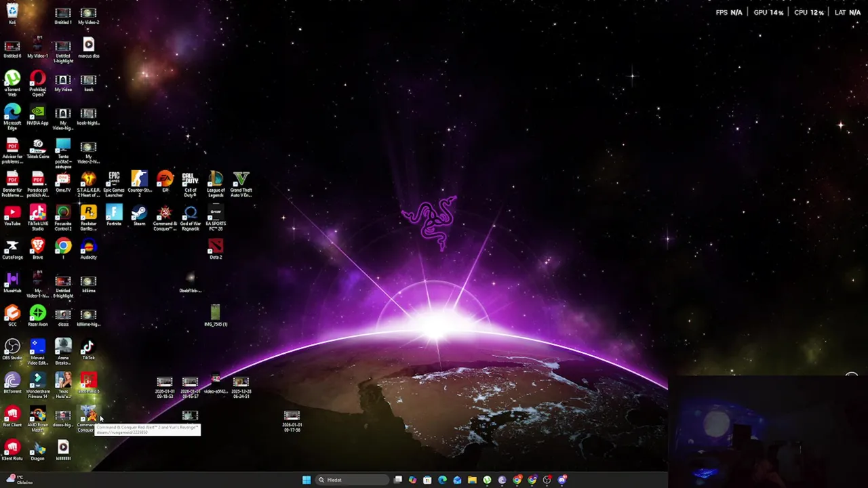
Task: Open the MuseHub shortcut
Action: [12, 283]
